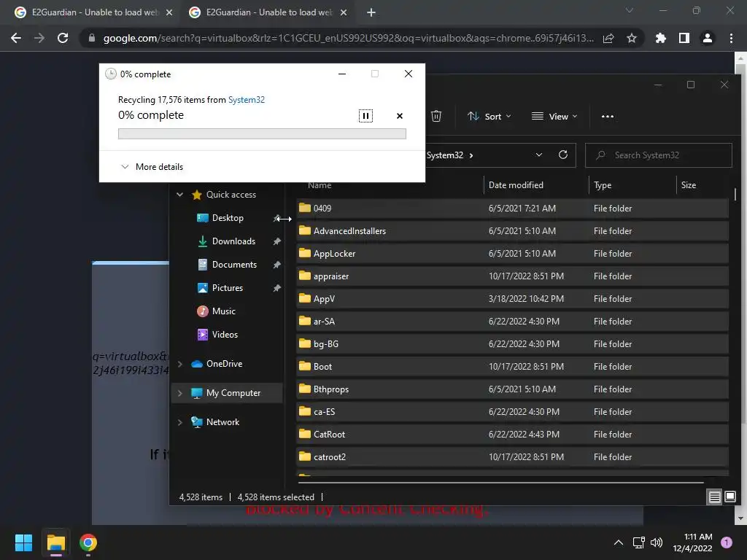Open the View dropdown

pos(554,116)
